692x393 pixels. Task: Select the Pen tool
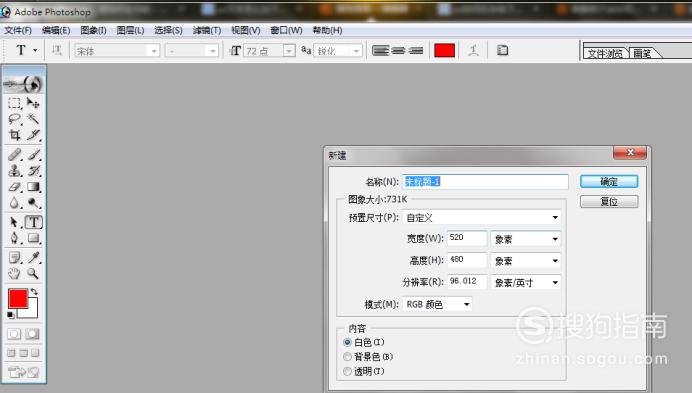pyautogui.click(x=15, y=238)
